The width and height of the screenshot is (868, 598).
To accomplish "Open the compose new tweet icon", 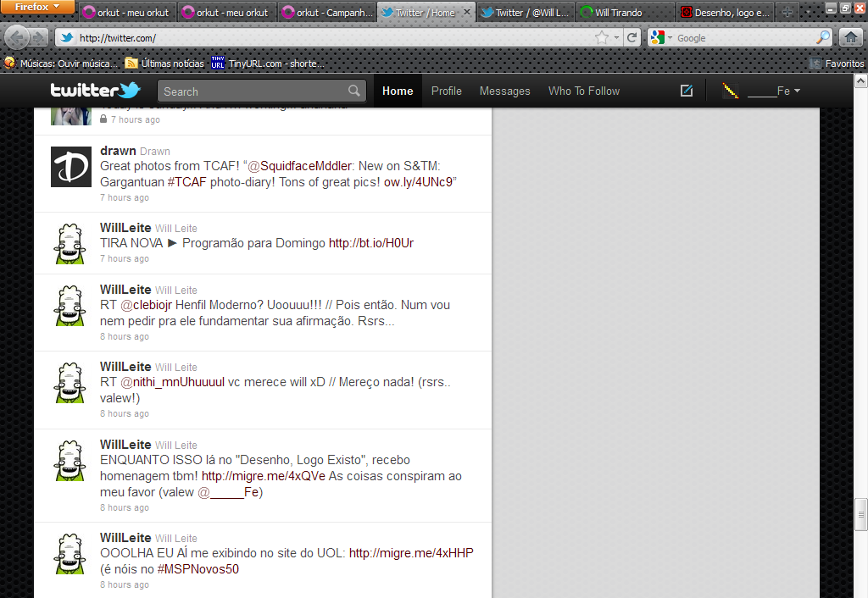I will point(687,90).
